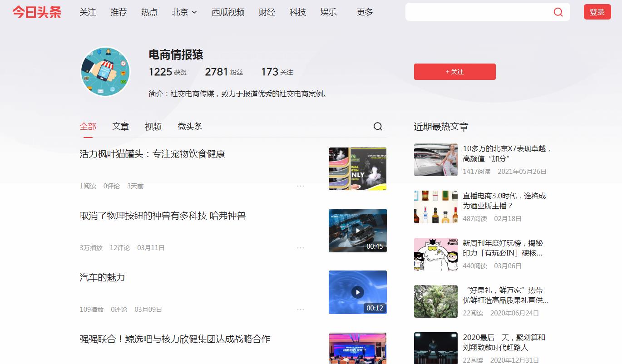
Task: Click the 1225 获赞 count
Action: point(168,72)
